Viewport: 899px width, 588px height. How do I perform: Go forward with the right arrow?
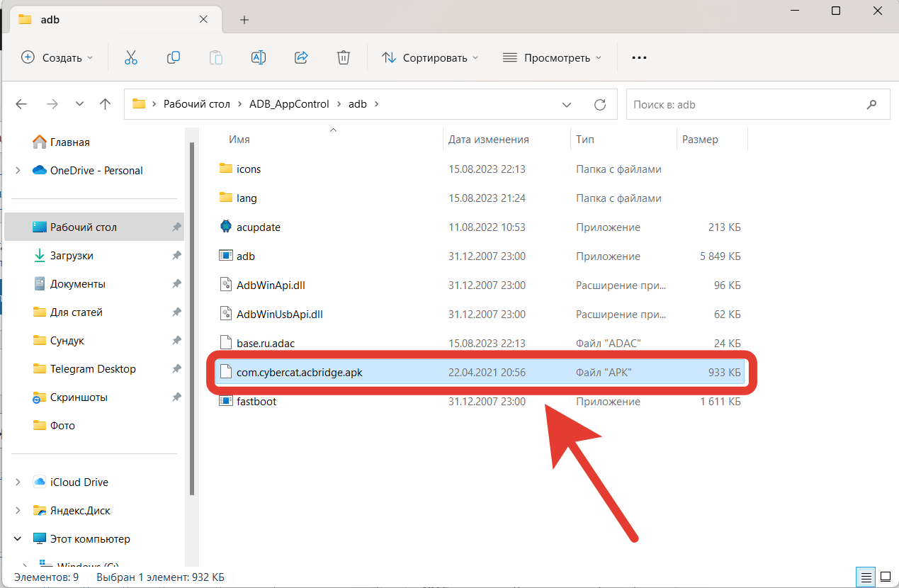[x=52, y=104]
